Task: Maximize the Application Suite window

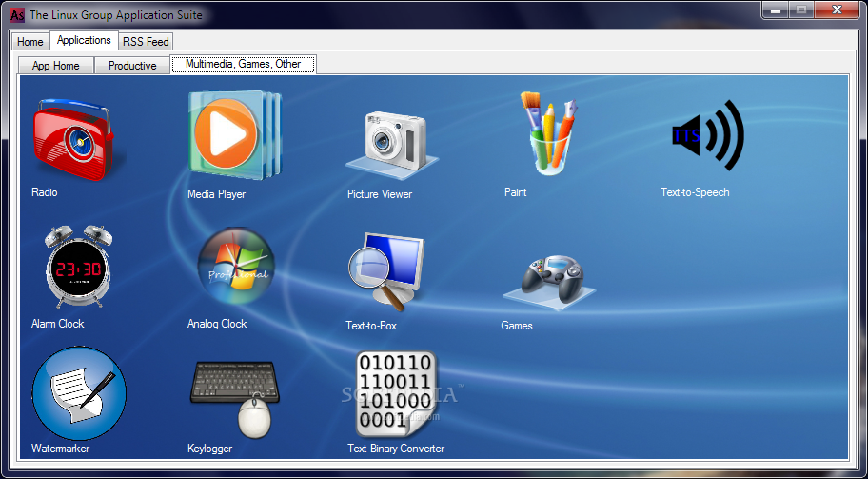Action: 801,10
